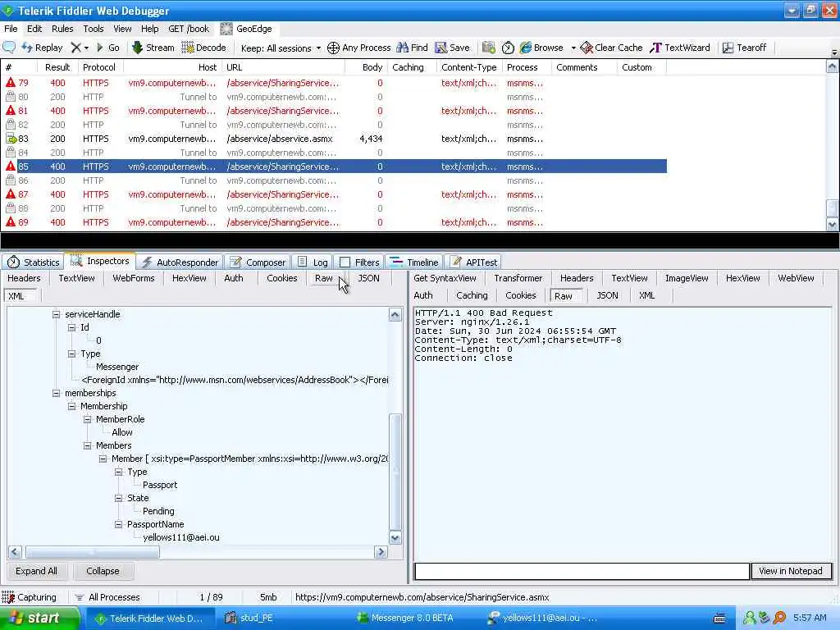Collapse the PassportName tree node
Screen dimensions: 840x630
(119, 524)
